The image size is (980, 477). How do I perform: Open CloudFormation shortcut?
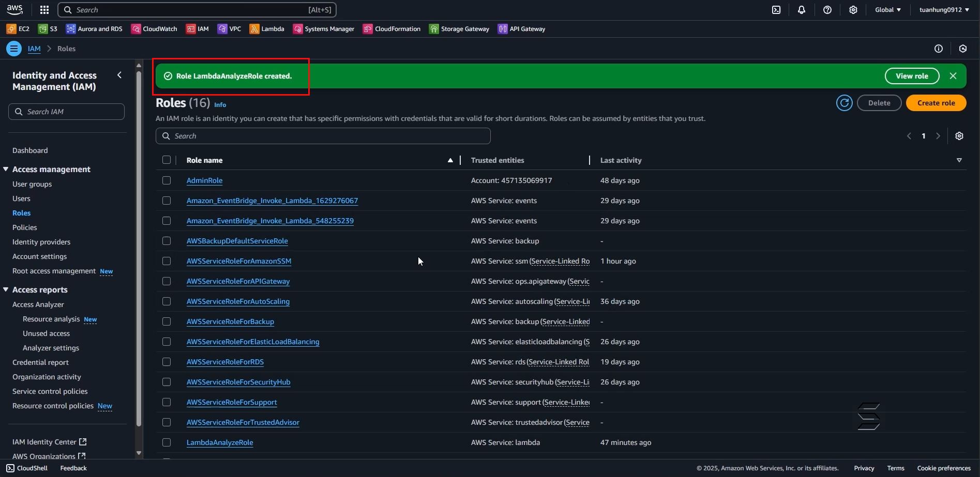[392, 29]
